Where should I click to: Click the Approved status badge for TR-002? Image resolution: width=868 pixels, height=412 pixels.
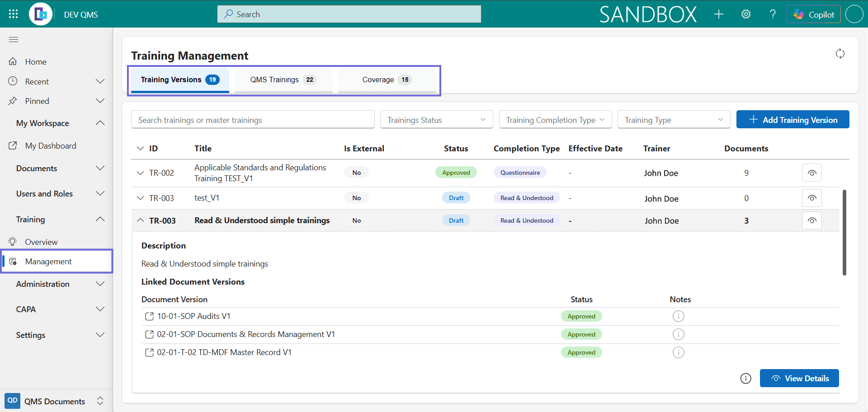coord(456,173)
